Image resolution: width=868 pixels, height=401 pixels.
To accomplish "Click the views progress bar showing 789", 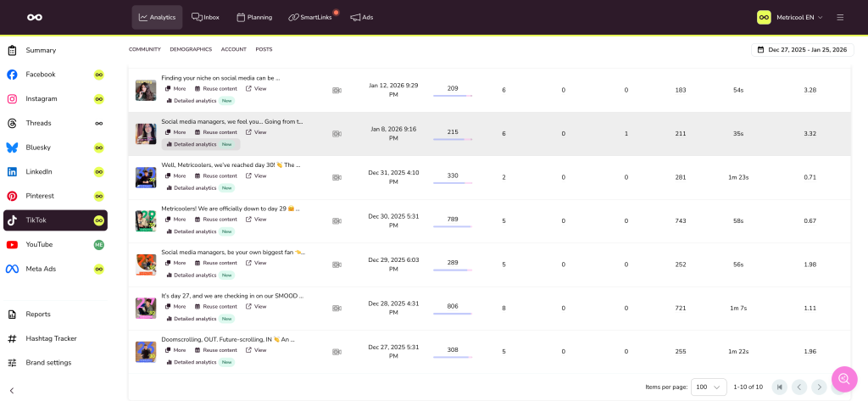I will (453, 227).
